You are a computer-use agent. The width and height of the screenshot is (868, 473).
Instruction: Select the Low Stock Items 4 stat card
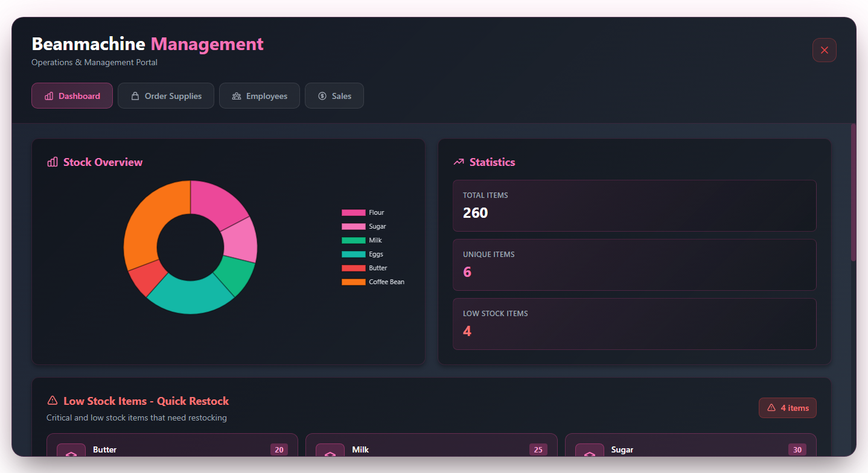pos(634,324)
